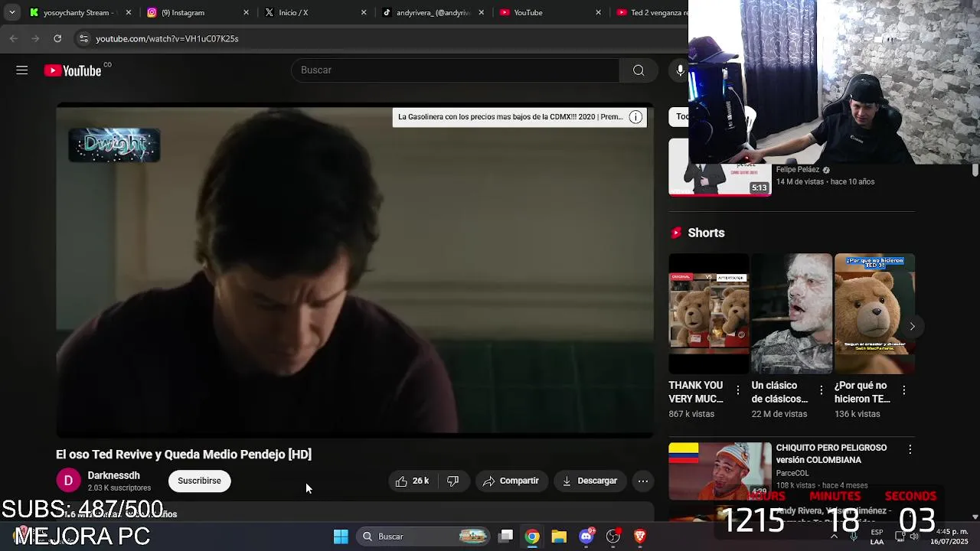The width and height of the screenshot is (980, 551).
Task: Open Darknessdh channel name link
Action: tap(113, 475)
